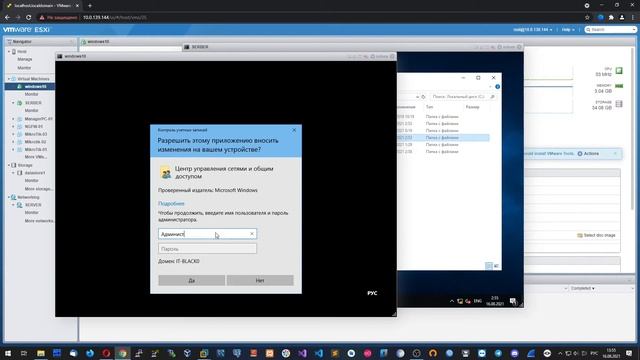
Task: Open the More VMs... entry in the Navigator
Action: 36,157
